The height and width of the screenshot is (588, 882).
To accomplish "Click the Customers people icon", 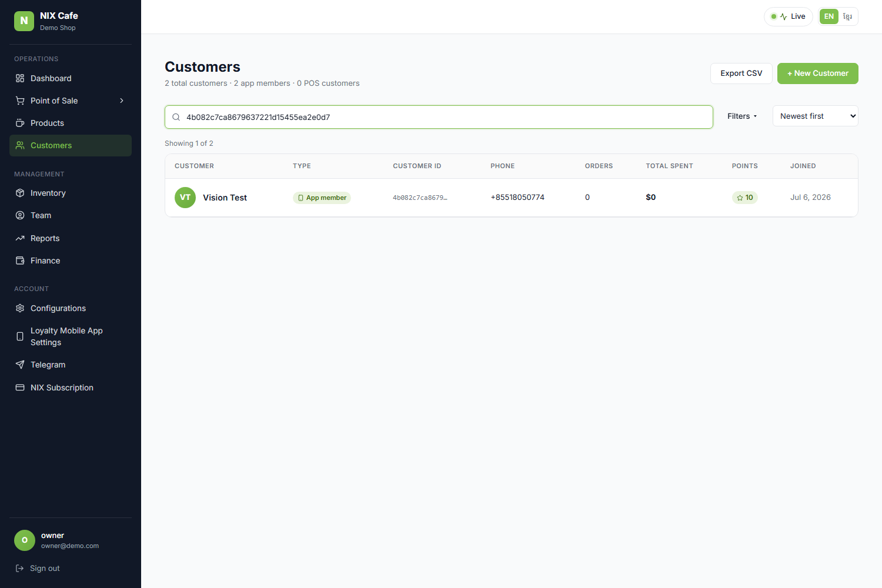I will tap(20, 145).
